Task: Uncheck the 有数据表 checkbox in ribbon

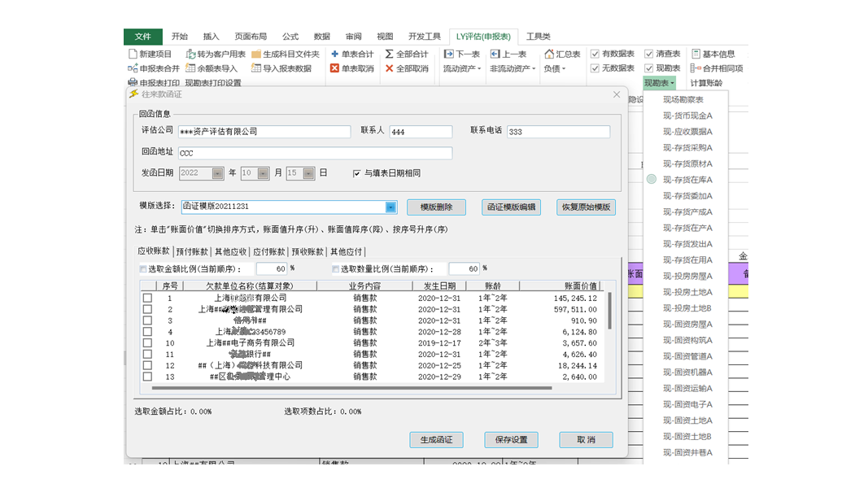Action: [x=595, y=54]
